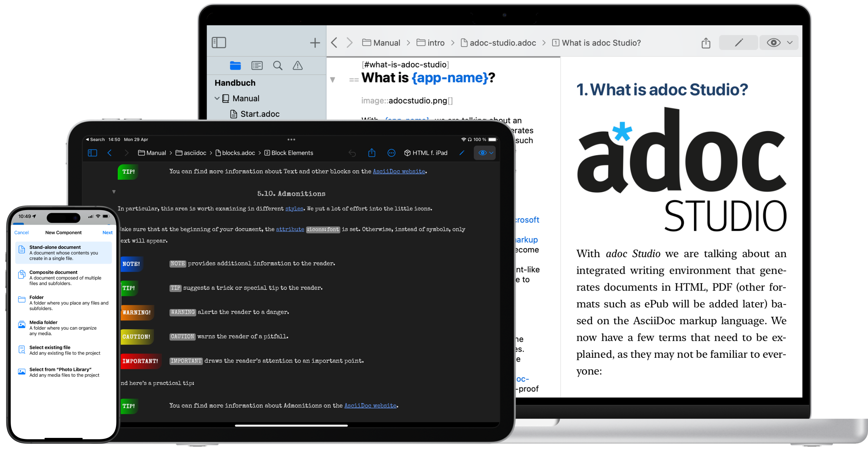The width and height of the screenshot is (868, 450).
Task: Open the first AsciiDoc website link
Action: click(x=399, y=172)
